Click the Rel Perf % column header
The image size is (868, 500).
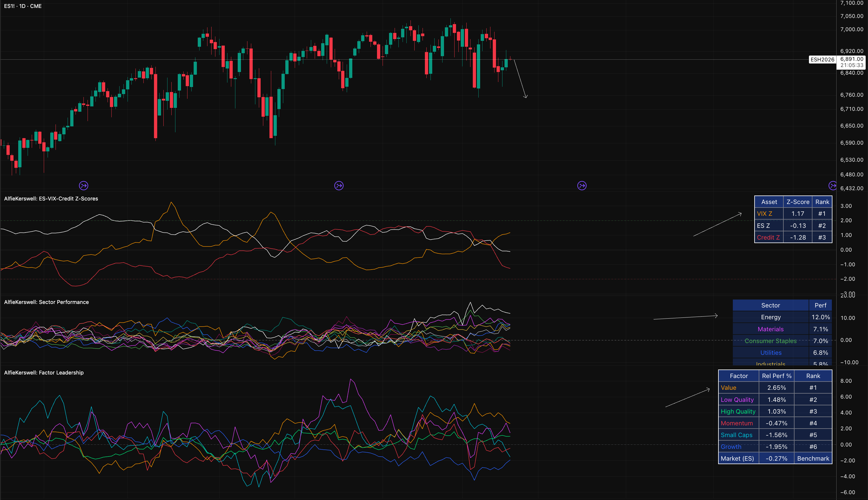point(776,376)
